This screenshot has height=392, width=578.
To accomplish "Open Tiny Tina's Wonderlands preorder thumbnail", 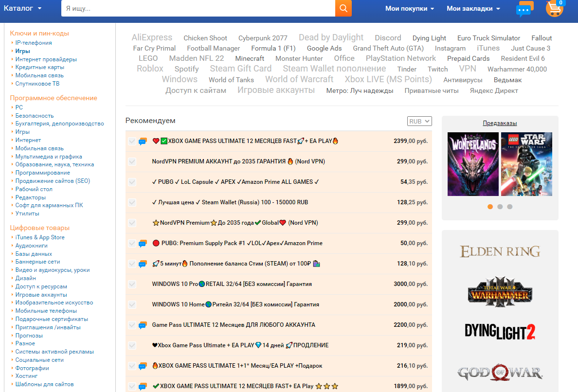I will [473, 164].
